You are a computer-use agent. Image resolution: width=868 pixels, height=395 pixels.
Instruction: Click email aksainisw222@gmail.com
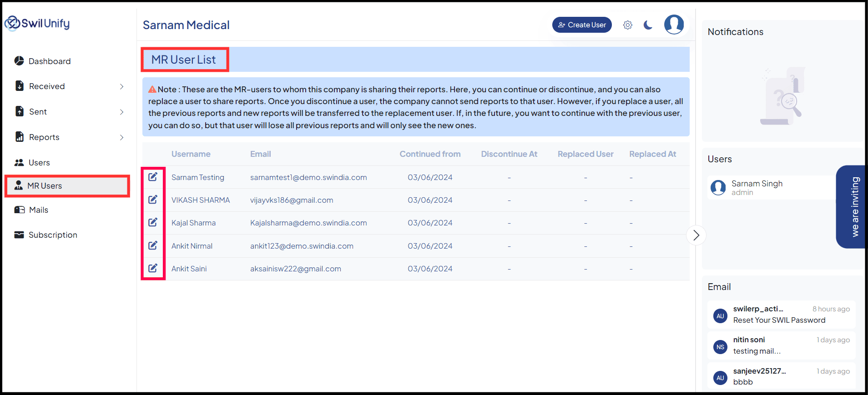pos(296,269)
